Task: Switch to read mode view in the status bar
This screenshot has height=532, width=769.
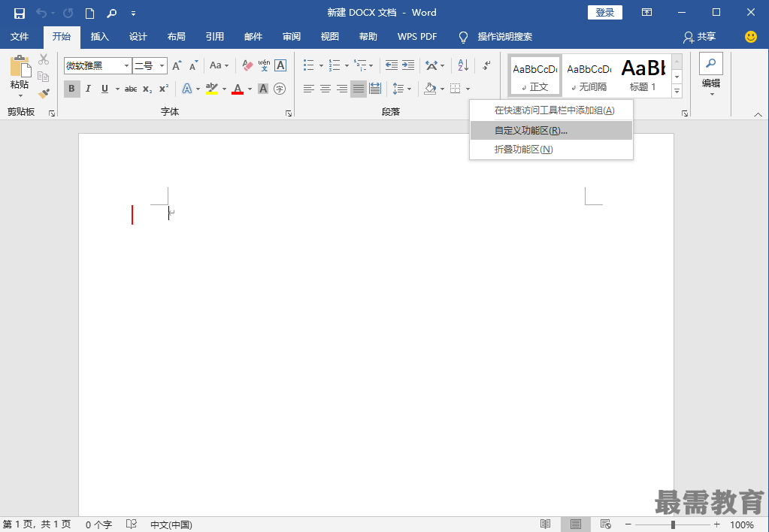Action: 545,524
